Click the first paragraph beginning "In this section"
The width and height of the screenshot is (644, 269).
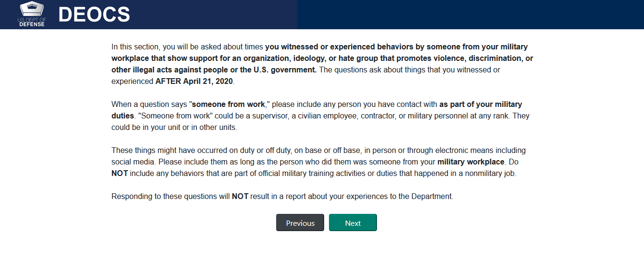(x=322, y=64)
